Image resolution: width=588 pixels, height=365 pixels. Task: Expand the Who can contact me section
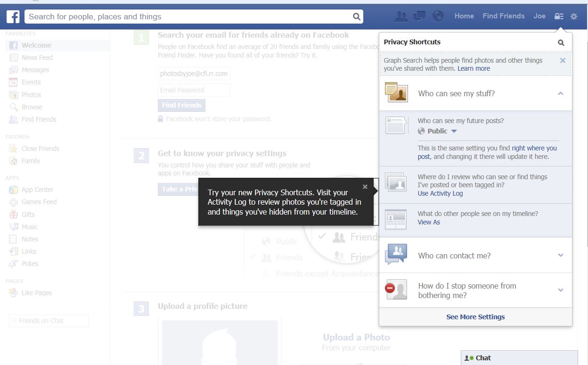(561, 256)
